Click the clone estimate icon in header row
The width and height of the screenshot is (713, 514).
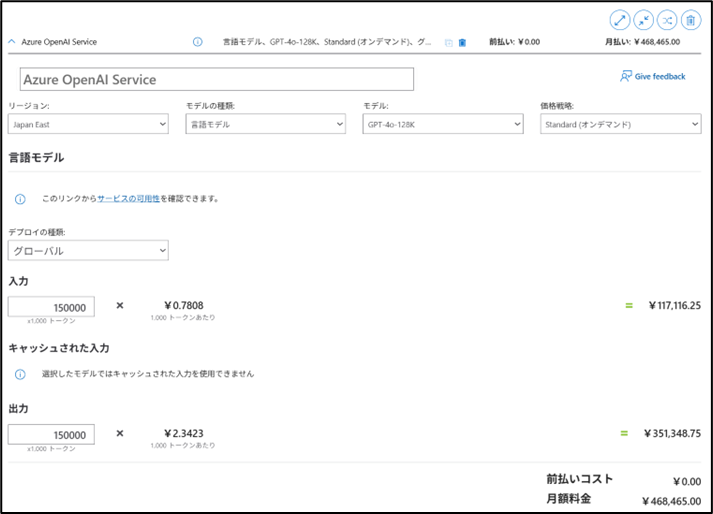click(449, 43)
